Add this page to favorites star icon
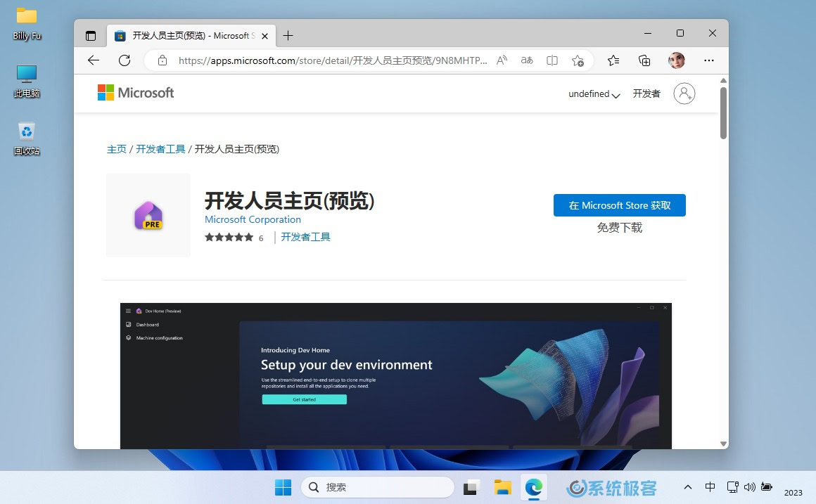816x504 pixels. tap(578, 60)
